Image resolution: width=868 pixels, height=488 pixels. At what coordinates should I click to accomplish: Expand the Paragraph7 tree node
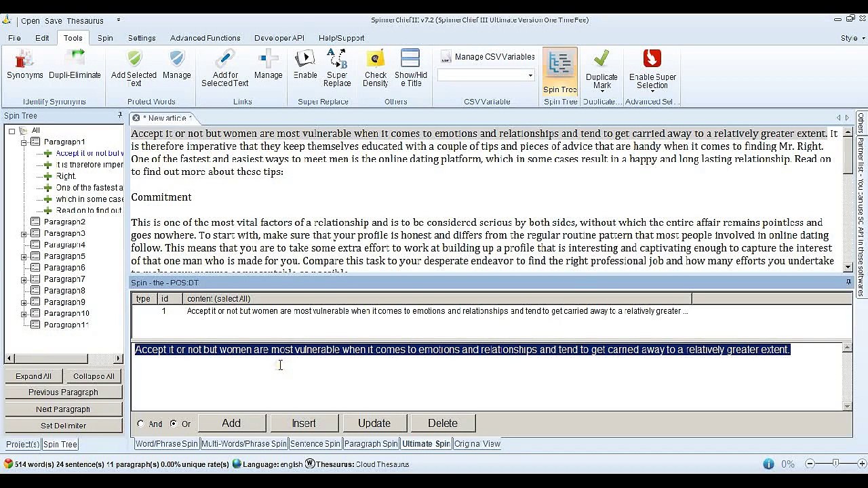(24, 279)
